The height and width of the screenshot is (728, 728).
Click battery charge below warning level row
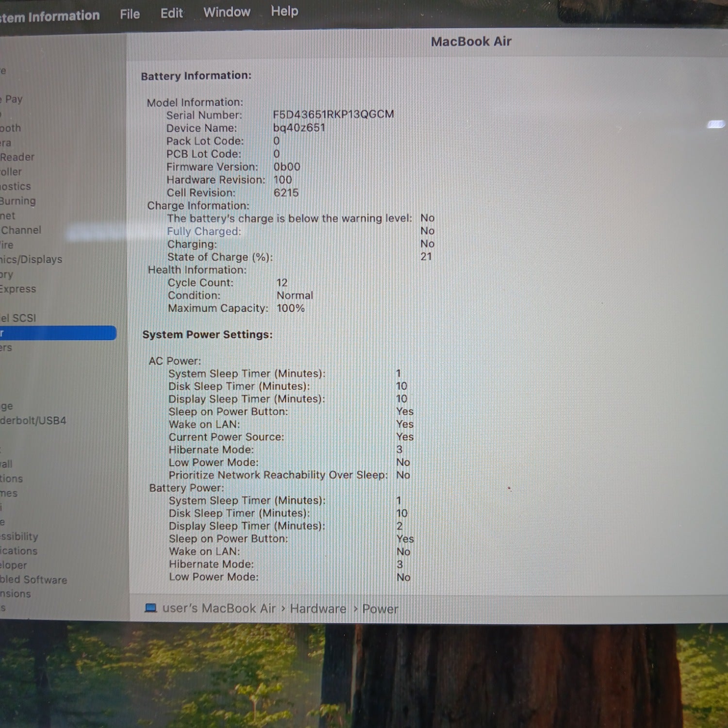(x=301, y=218)
